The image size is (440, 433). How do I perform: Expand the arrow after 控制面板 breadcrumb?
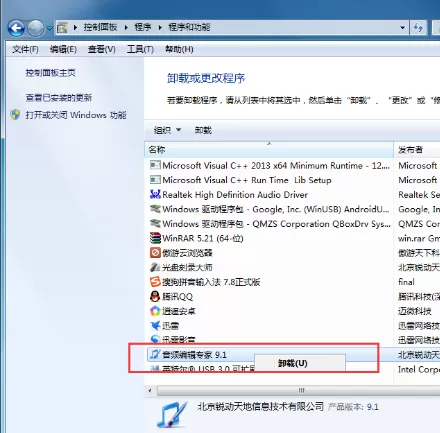click(x=126, y=28)
